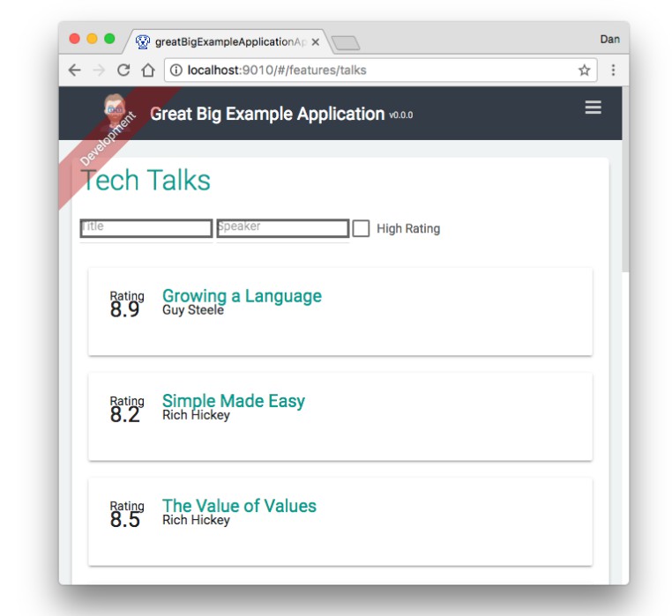Viewport: 672px width, 616px height.
Task: Open a new browser tab
Action: point(346,42)
